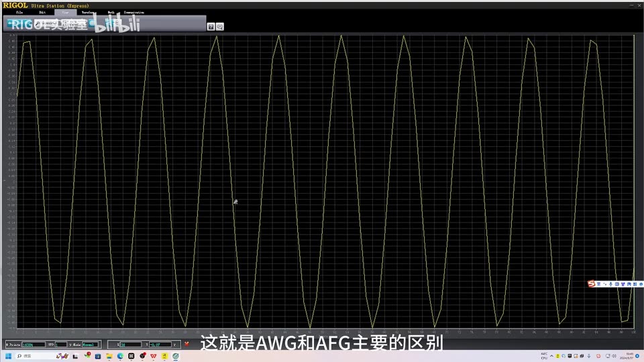This screenshot has width=644, height=362.
Task: Click the network icon in system tray
Action: pos(608,356)
